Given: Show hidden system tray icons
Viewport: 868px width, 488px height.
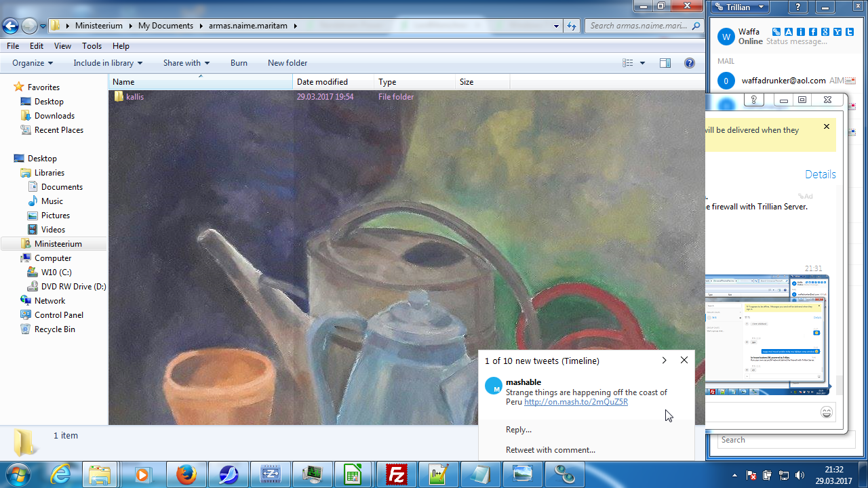Looking at the screenshot, I should click(x=735, y=474).
